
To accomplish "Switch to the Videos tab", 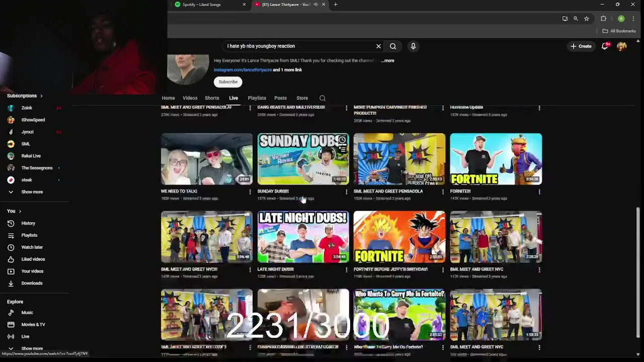I will [x=190, y=98].
